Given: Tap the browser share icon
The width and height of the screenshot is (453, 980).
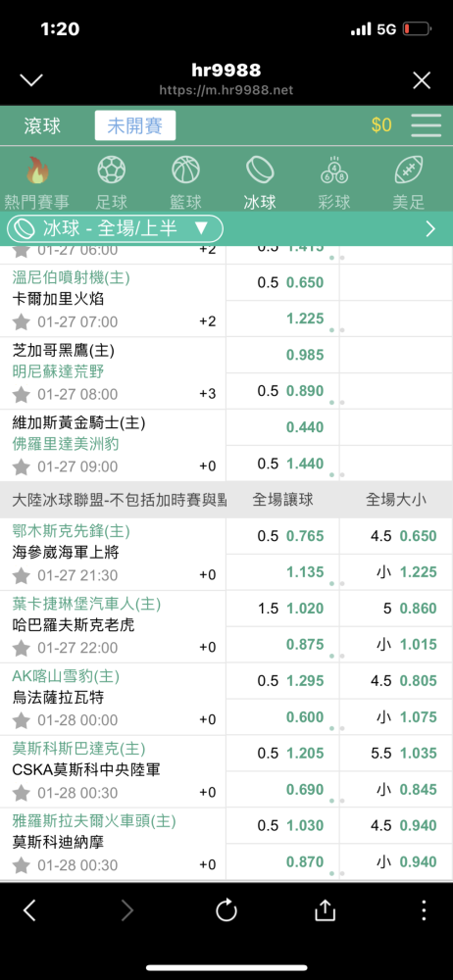Looking at the screenshot, I should tap(325, 910).
